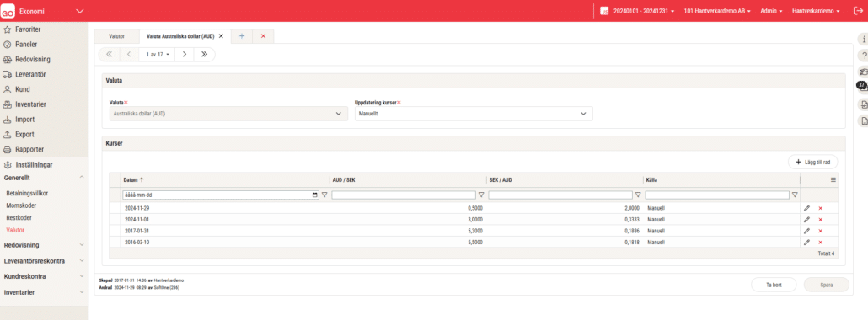Delete the 2016-03-10 rate row

click(x=821, y=242)
